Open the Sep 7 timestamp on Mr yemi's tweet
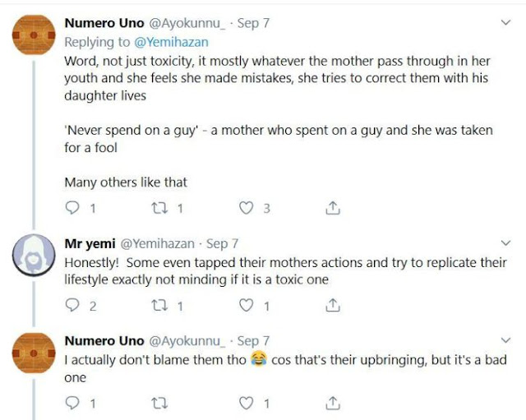Viewport: 526px width, 420px height. (222, 244)
